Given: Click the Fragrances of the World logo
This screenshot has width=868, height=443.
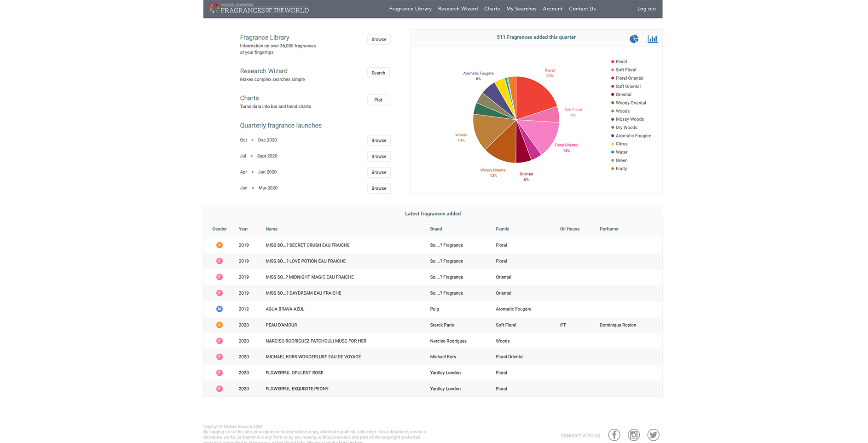Looking at the screenshot, I should pos(259,9).
